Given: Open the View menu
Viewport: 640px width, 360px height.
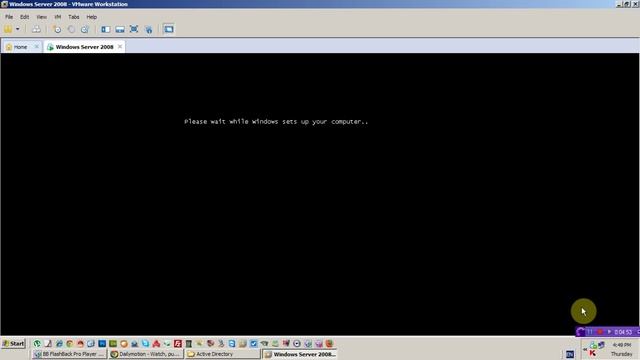Looking at the screenshot, I should click(42, 17).
